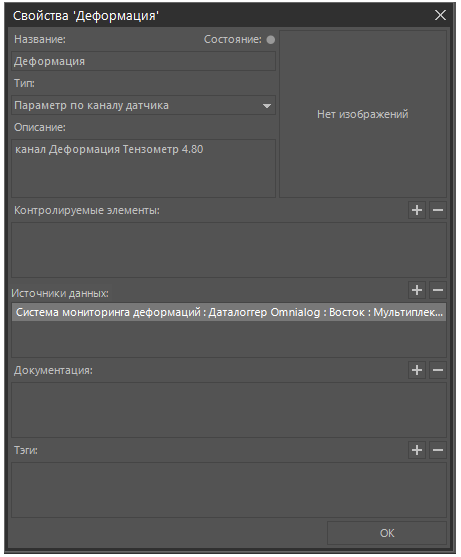The image size is (461, 557).
Task: Click the Состояние status indicator dot
Action: 271,39
